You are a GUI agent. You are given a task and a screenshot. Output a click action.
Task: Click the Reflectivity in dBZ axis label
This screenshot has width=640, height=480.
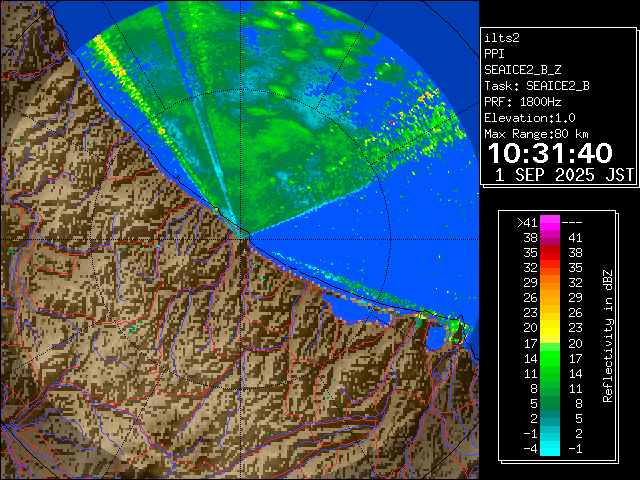tap(608, 335)
